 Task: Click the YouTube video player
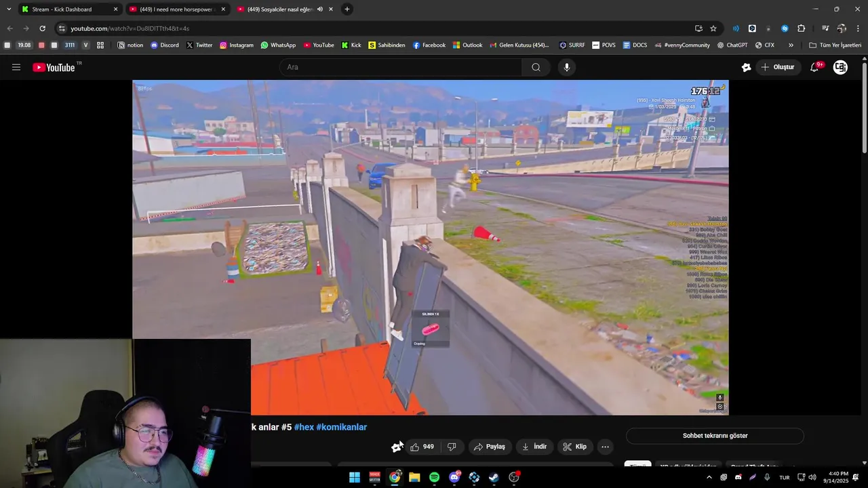431,247
